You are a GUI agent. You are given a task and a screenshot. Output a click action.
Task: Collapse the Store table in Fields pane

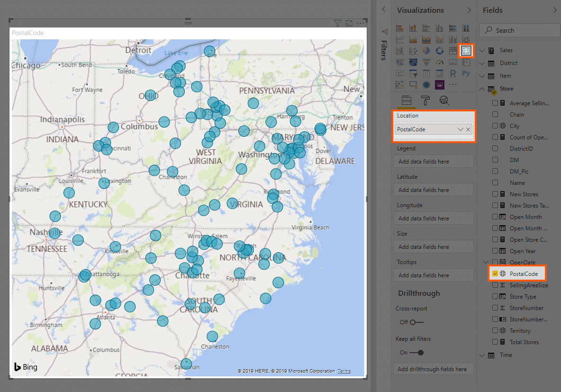click(481, 88)
